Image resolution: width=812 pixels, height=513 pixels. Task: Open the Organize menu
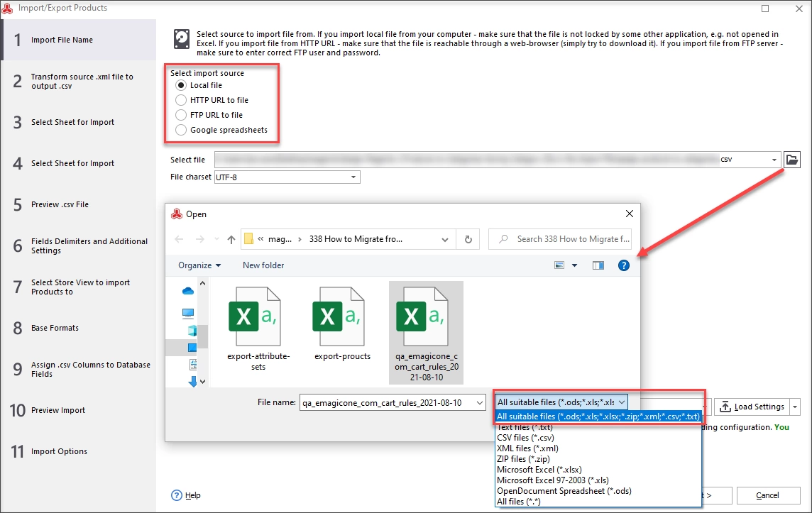199,265
